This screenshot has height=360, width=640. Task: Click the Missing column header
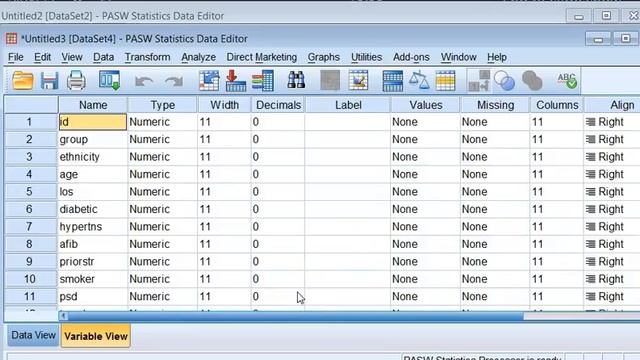[x=495, y=105]
